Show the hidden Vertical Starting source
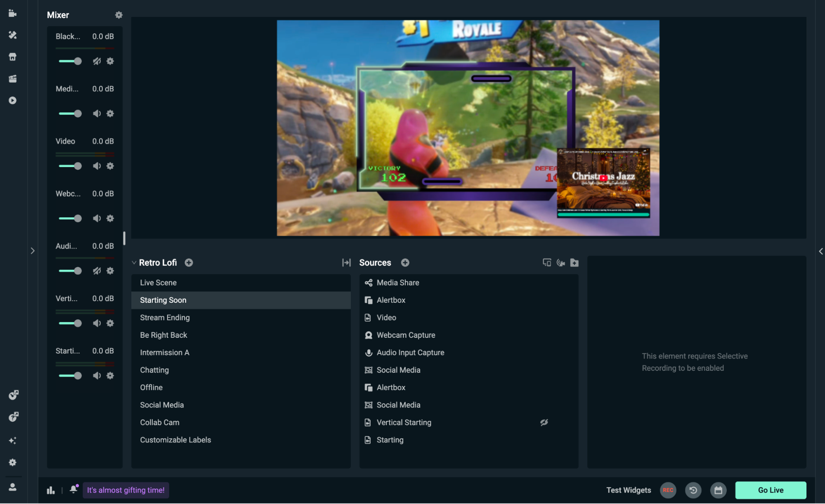 tap(544, 422)
